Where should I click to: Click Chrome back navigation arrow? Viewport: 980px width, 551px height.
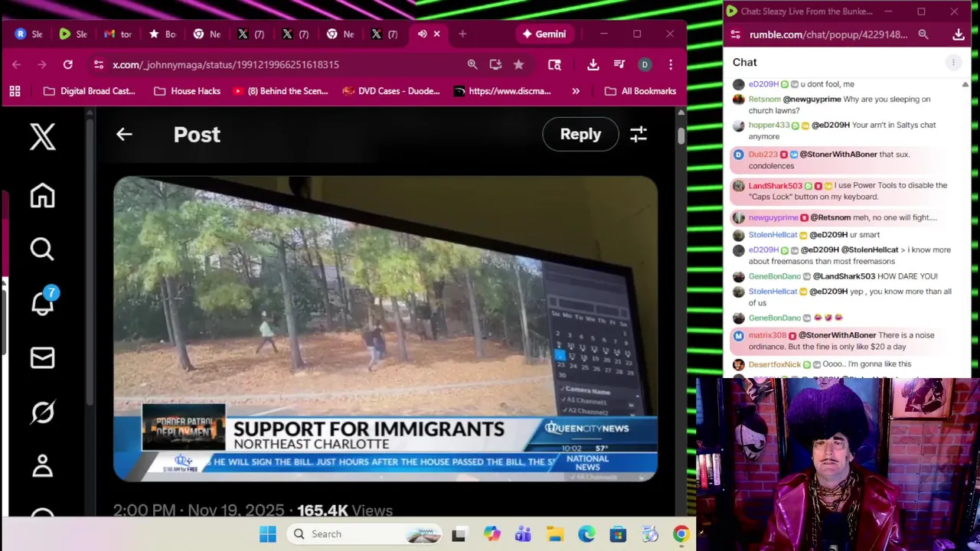[x=17, y=65]
